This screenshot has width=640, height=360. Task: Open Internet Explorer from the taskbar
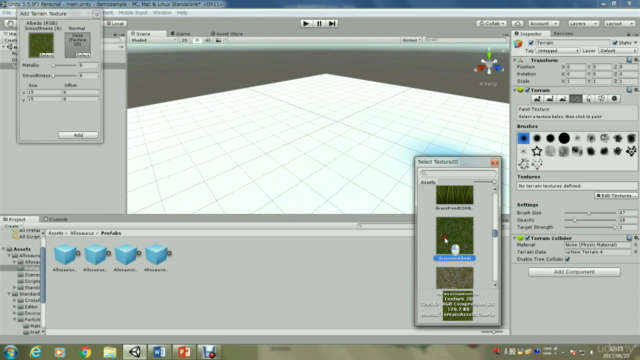click(x=36, y=352)
